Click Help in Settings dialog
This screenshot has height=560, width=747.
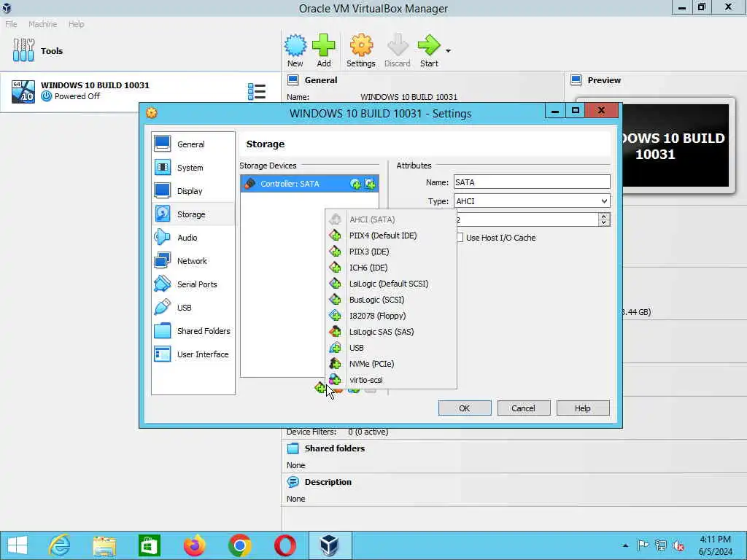pyautogui.click(x=583, y=408)
